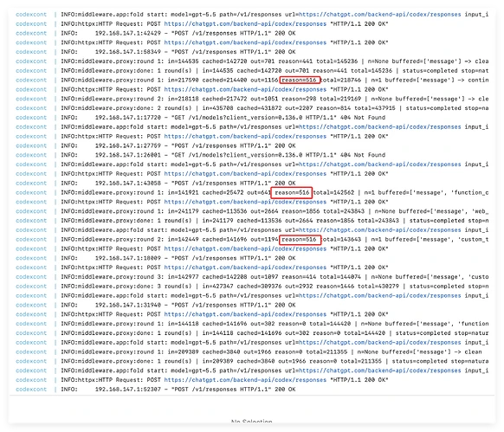Select the value cached=214400
Screen dimensions: 504x432
[x=224, y=80]
